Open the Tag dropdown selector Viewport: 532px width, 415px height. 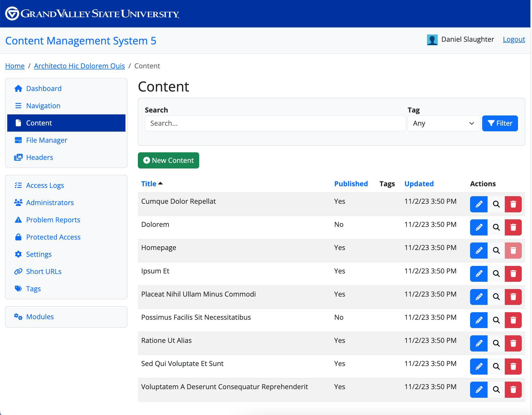click(x=443, y=123)
